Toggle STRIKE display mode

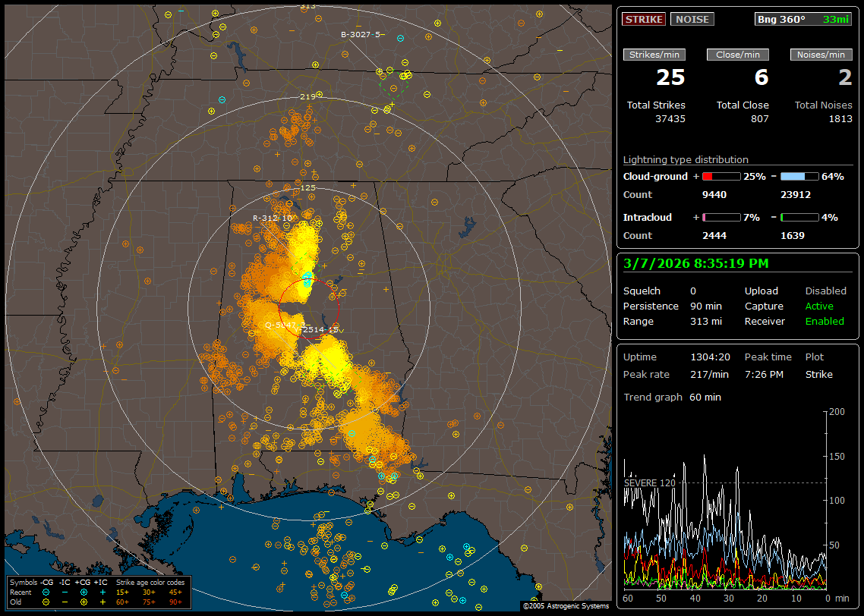(x=643, y=19)
